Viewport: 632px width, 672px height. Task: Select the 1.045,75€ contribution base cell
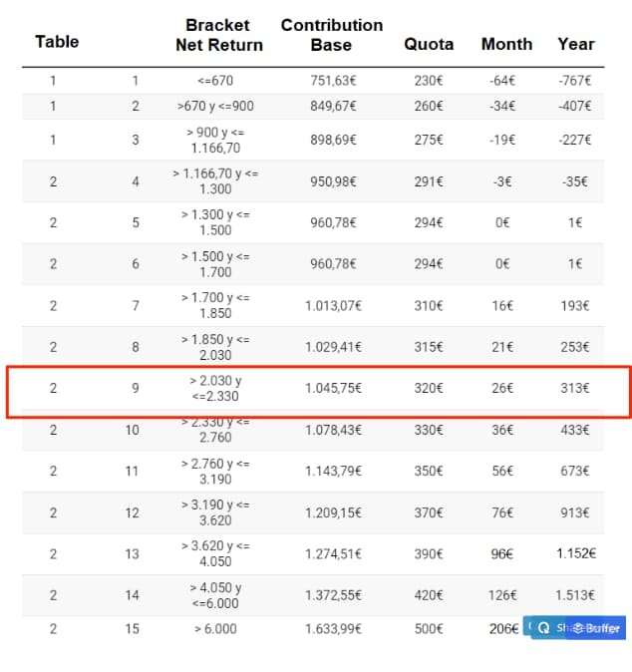333,388
